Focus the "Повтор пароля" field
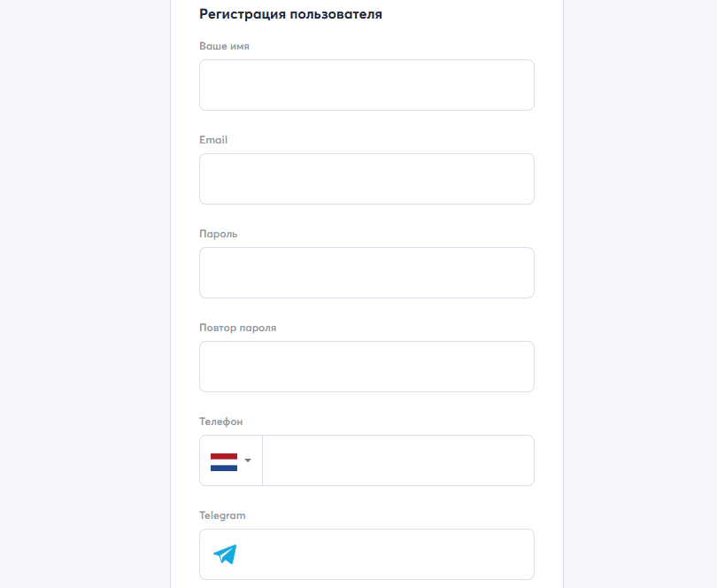 click(366, 367)
